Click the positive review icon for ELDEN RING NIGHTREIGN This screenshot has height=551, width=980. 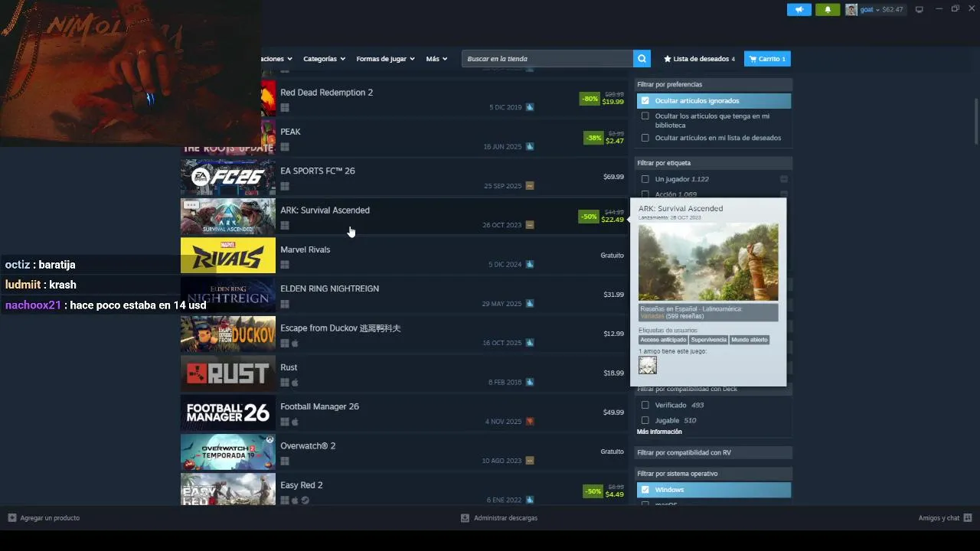530,304
